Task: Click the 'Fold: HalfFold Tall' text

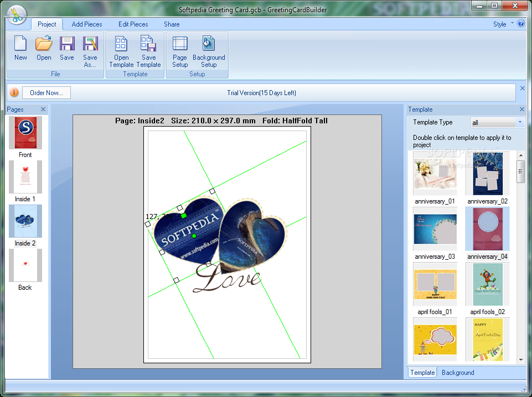Action: (295, 121)
